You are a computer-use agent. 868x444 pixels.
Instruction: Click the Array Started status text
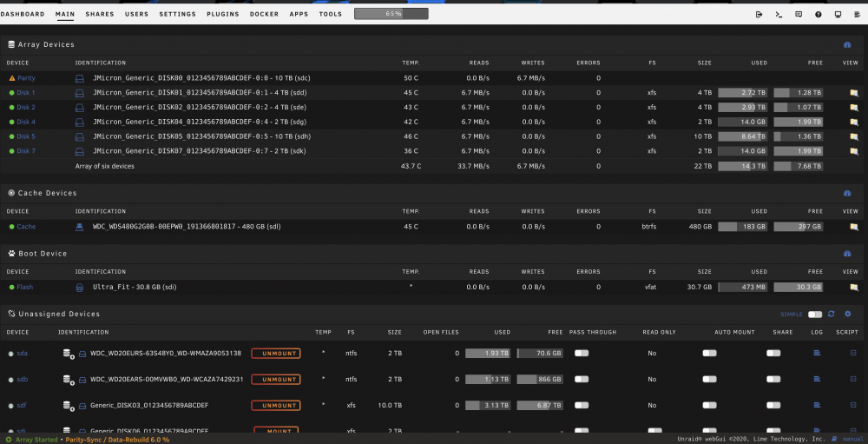(36, 440)
